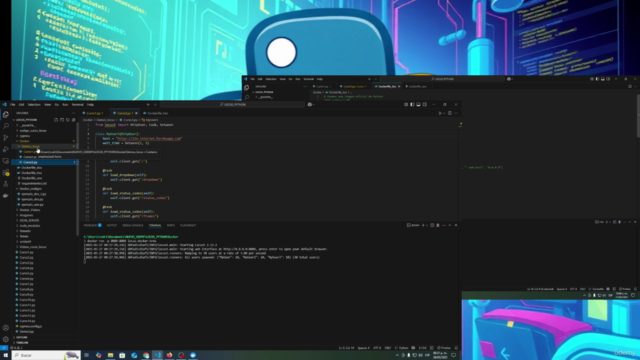Click the command center search box
640x360 pixels.
(233, 104)
